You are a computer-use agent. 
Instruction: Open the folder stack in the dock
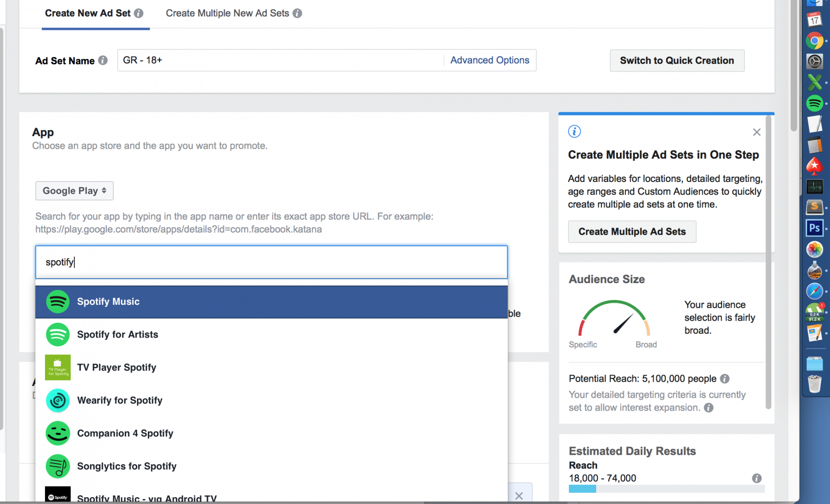(x=814, y=364)
